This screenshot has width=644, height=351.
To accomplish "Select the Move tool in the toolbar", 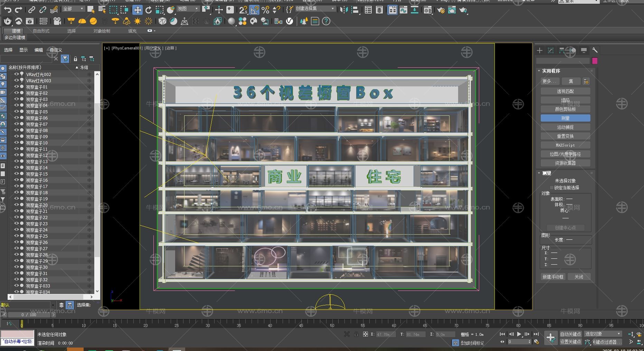I will [x=138, y=10].
